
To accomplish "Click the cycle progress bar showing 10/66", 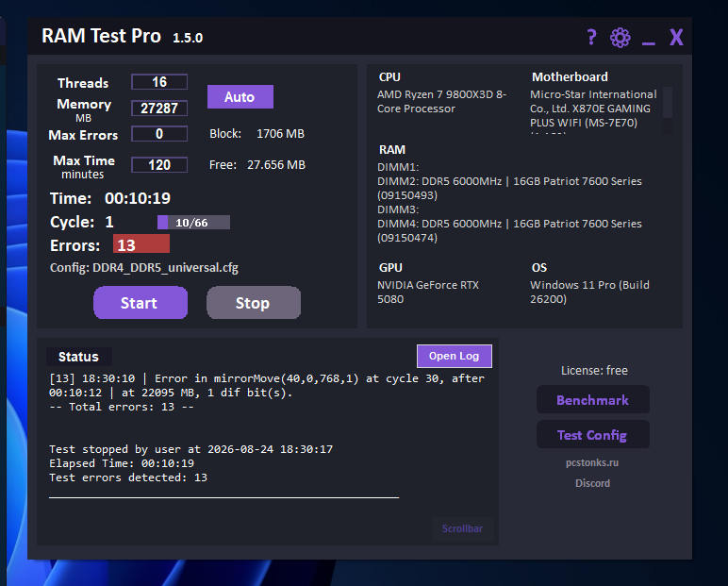I will click(x=193, y=222).
